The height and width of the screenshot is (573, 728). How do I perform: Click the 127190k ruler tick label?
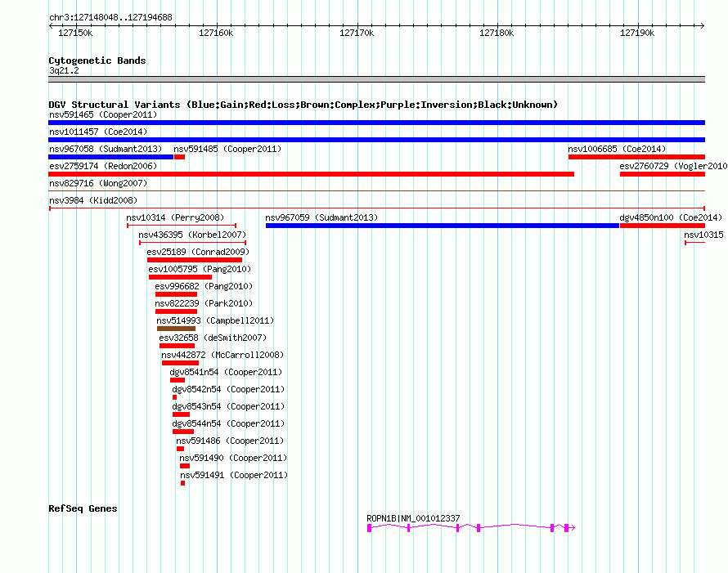click(637, 33)
